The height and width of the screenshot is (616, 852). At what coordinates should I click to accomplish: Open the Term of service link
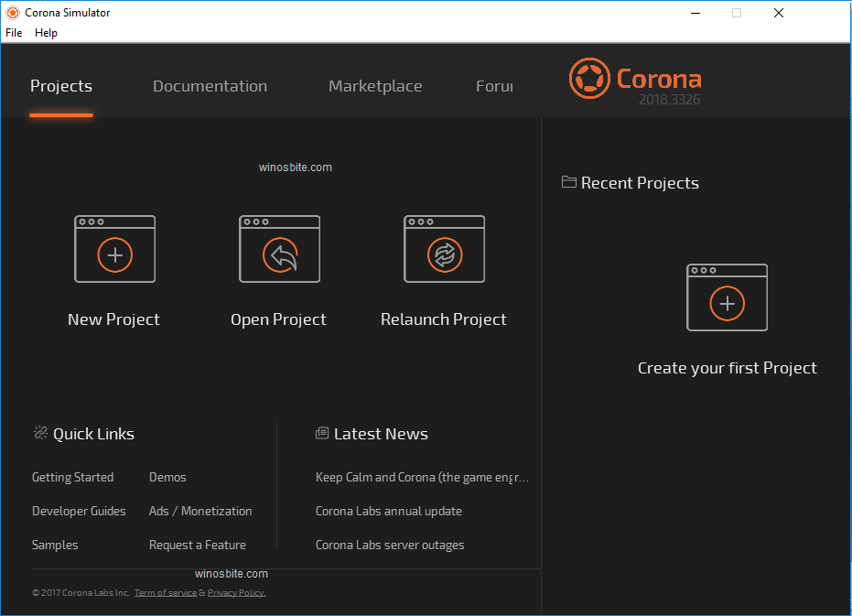pos(166,592)
